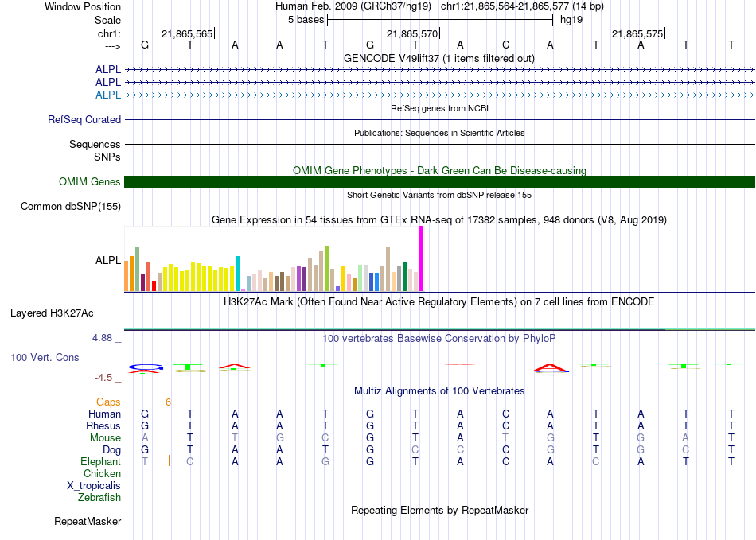Click the cyan bar in the GTEx chart
This screenshot has width=756, height=540.
click(x=237, y=274)
